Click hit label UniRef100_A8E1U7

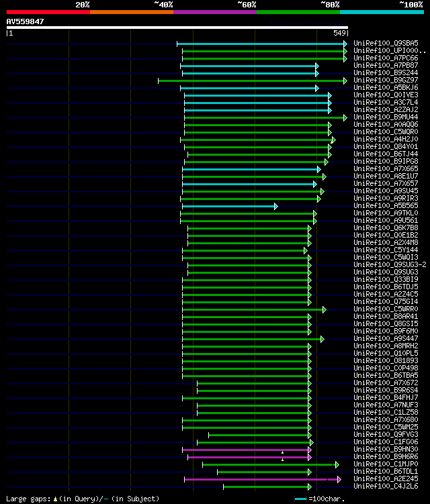(x=386, y=176)
